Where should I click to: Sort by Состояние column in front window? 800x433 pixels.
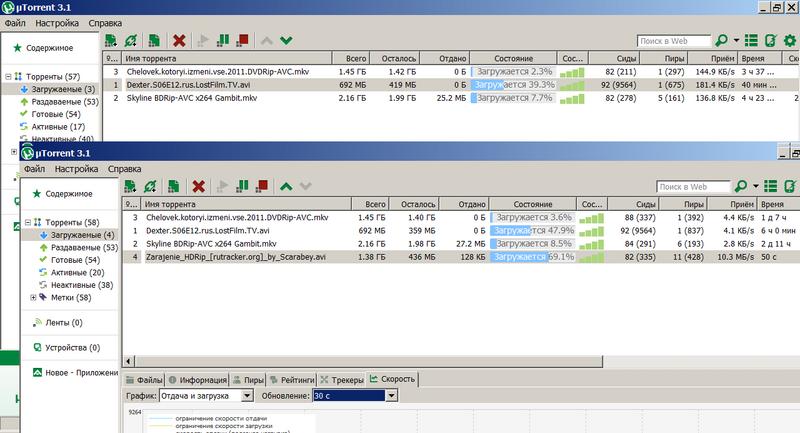(533, 204)
